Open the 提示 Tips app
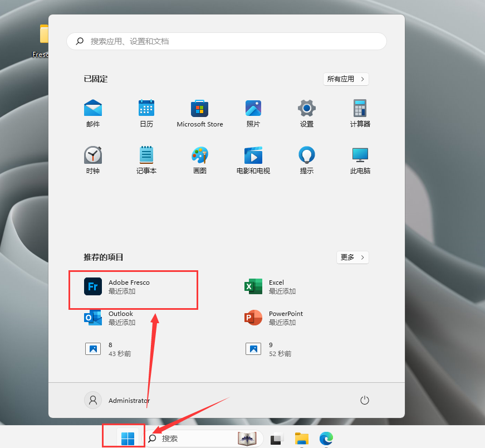 (x=307, y=160)
